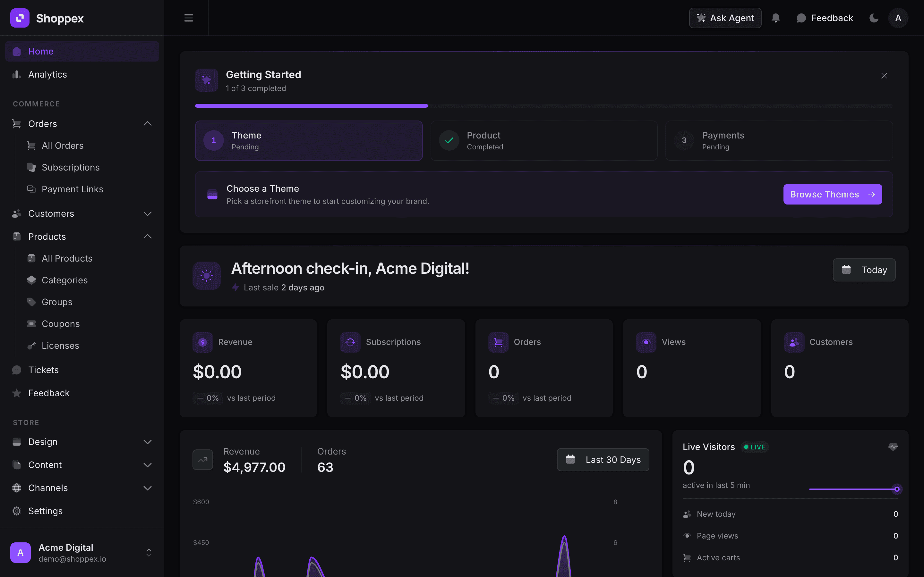924x577 pixels.
Task: Click the Live Visitors sparkline icon
Action: tap(893, 447)
